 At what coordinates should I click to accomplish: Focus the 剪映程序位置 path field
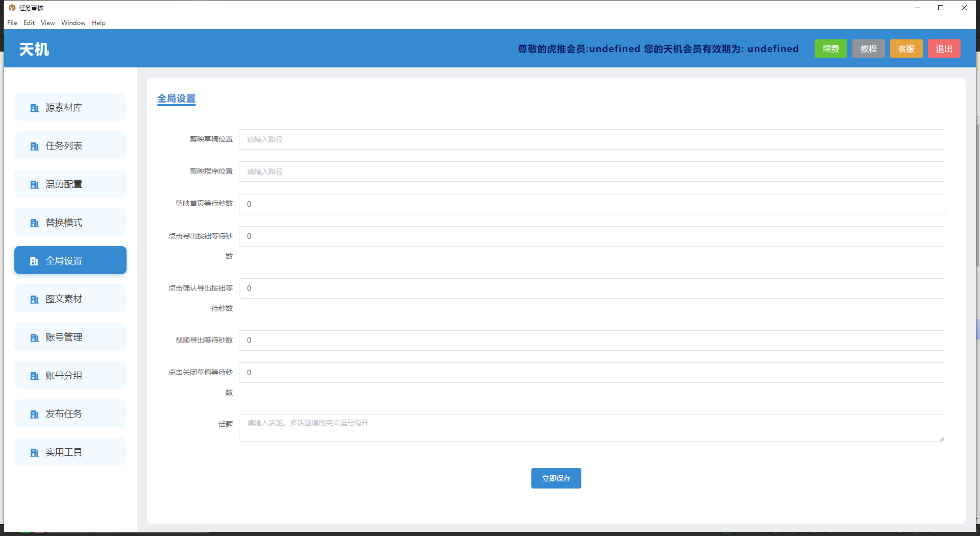click(x=592, y=172)
